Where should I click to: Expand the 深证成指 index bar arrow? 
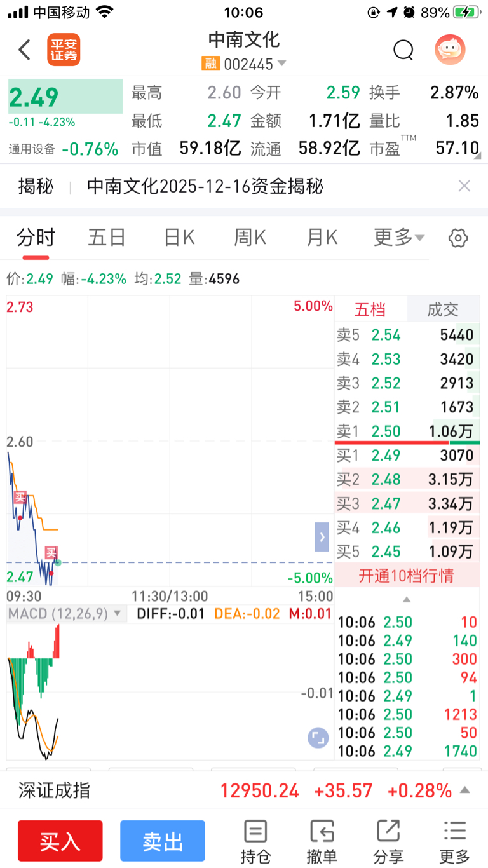[x=465, y=790]
